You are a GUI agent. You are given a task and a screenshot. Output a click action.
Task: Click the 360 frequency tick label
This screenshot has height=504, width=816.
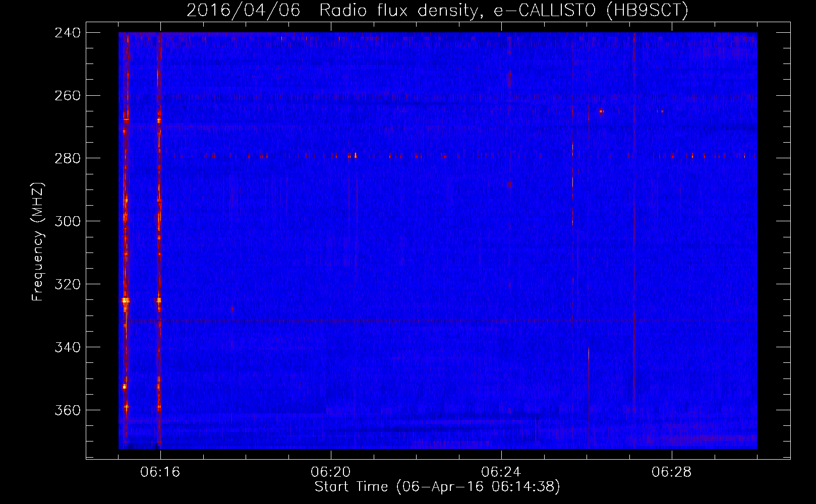click(x=67, y=410)
